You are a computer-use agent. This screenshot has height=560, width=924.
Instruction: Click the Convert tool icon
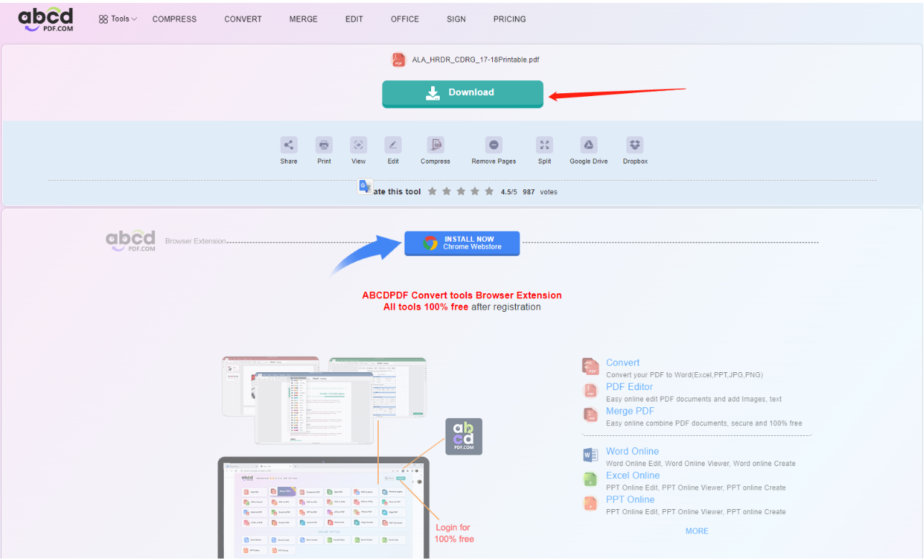pyautogui.click(x=590, y=366)
